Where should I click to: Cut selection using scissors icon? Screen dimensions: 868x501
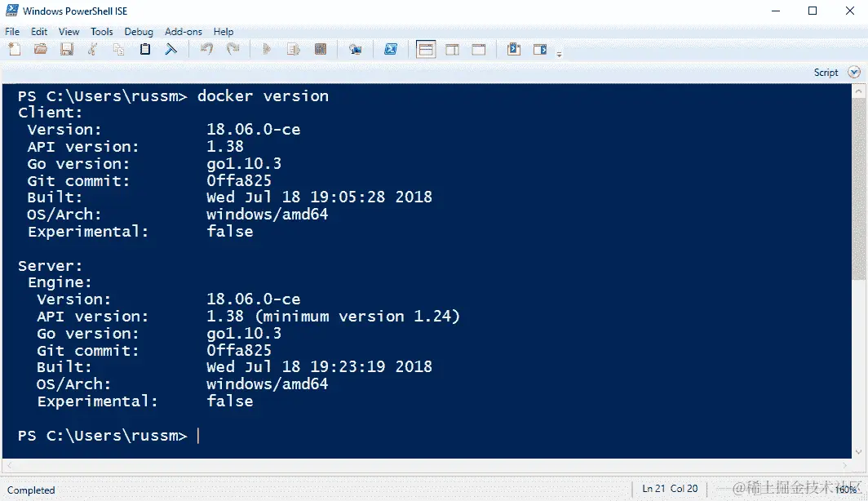(92, 49)
